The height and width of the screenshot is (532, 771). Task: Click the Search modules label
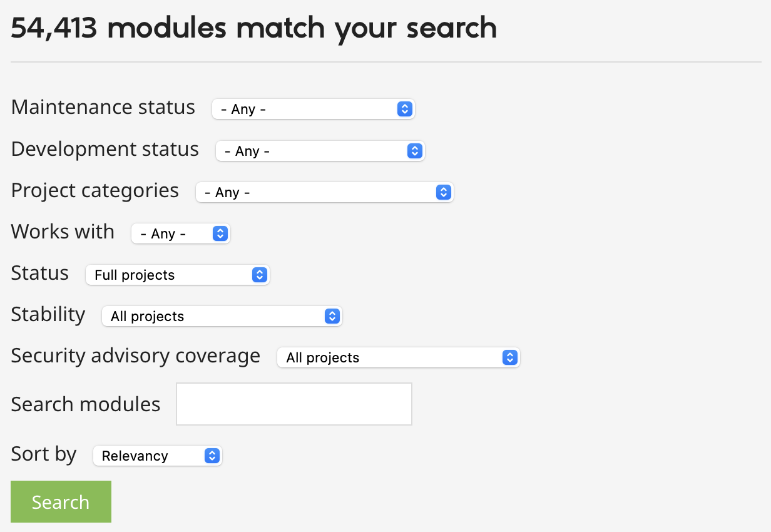coord(86,404)
